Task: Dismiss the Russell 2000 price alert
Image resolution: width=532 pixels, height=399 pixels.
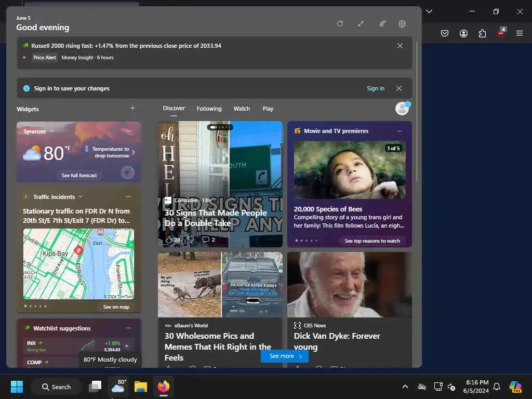Action: click(400, 46)
